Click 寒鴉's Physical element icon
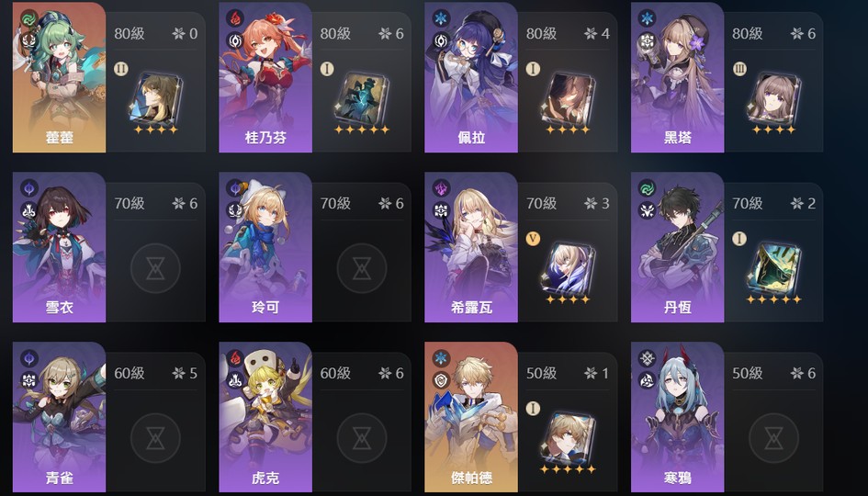The height and width of the screenshot is (496, 868). [648, 357]
